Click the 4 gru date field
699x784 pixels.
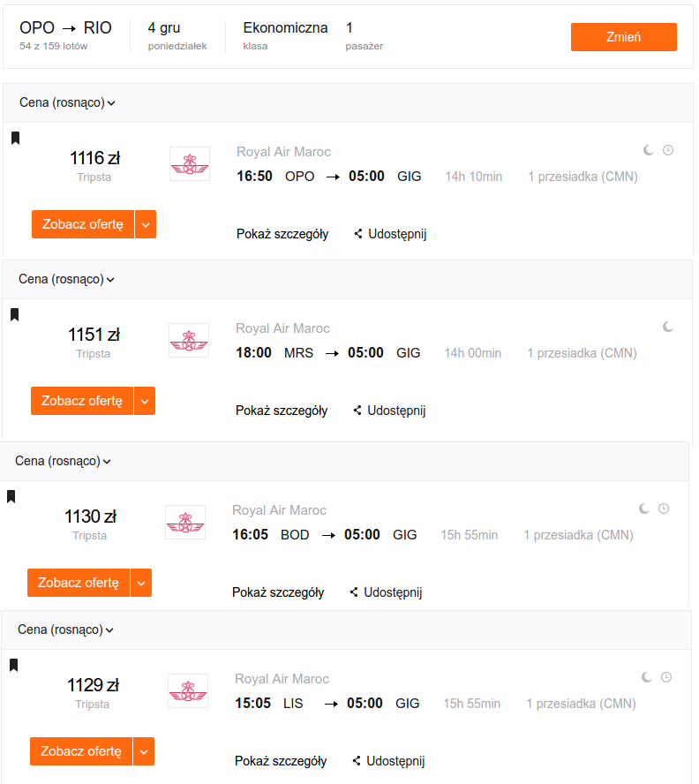coord(177,35)
